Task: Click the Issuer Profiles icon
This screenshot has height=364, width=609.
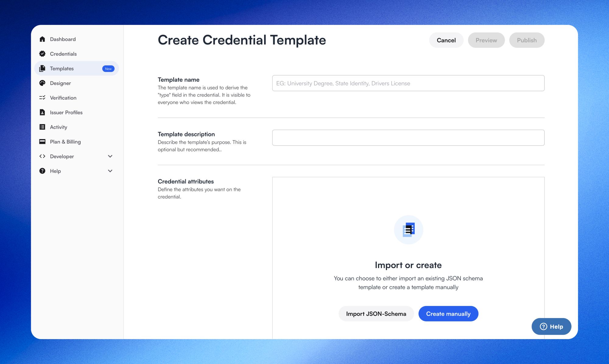Action: coord(42,113)
